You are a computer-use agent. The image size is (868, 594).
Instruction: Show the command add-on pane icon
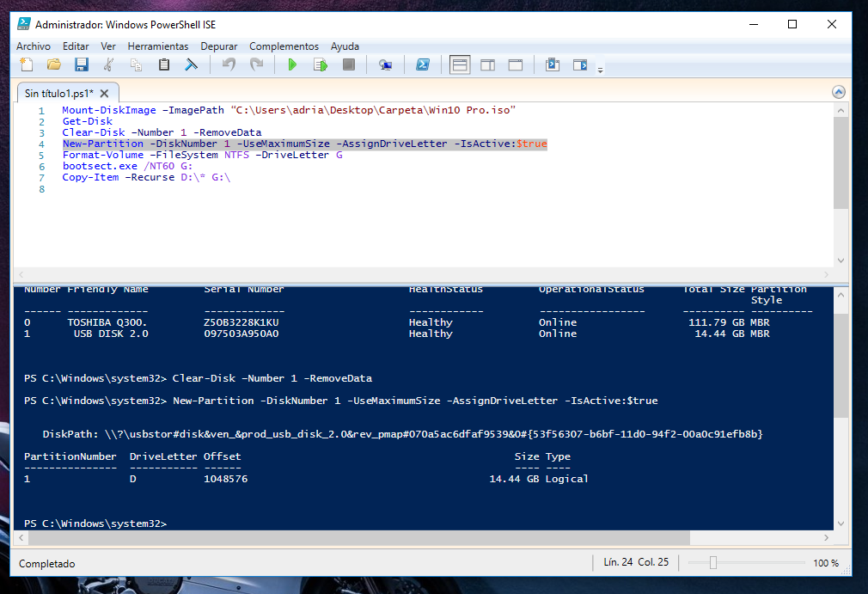click(x=580, y=64)
